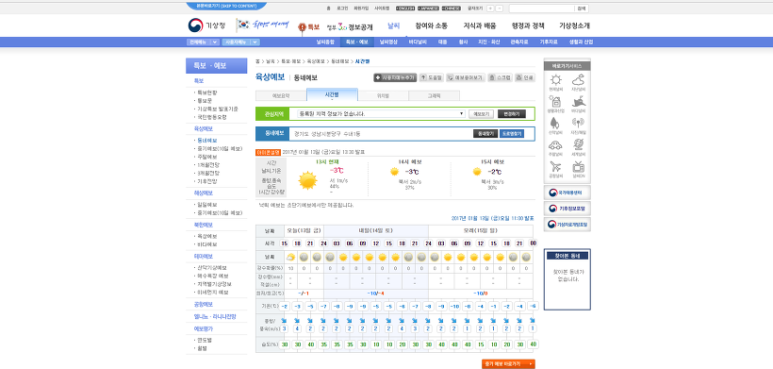This screenshot has width=773, height=369.
Task: Open the 바다날씨 wave icon shortcut
Action: tap(578, 101)
